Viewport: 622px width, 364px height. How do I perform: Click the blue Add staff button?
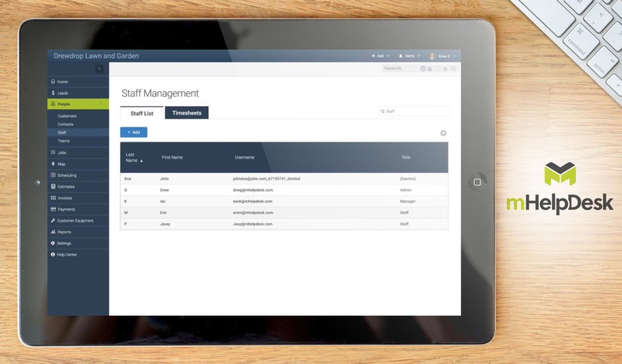tap(134, 132)
